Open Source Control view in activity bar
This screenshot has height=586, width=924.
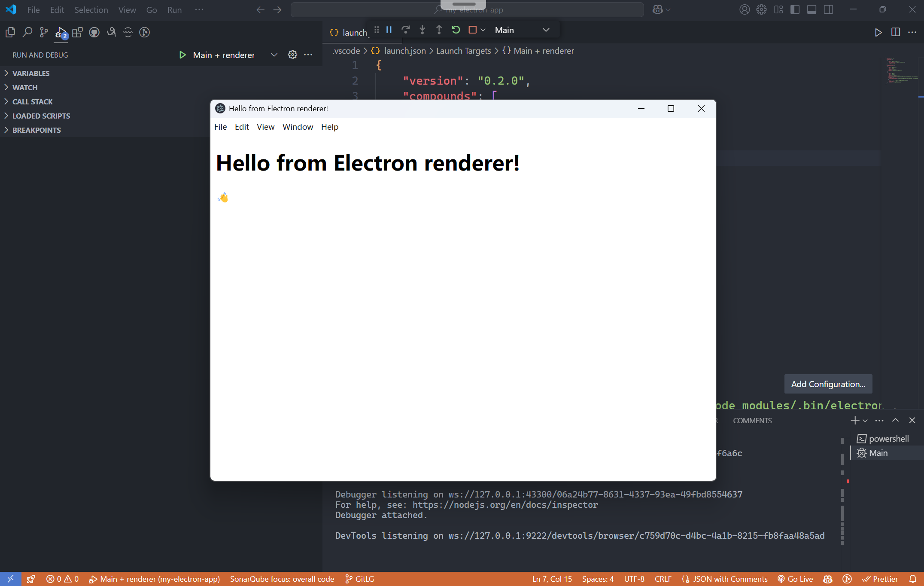tap(44, 32)
